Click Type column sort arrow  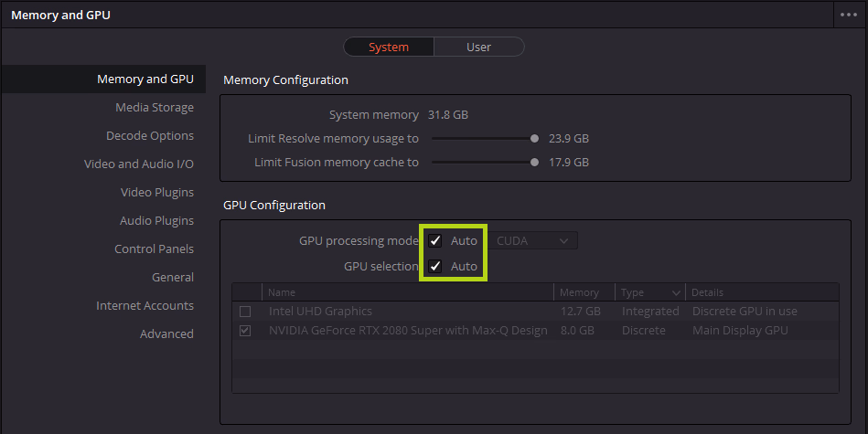pos(676,292)
